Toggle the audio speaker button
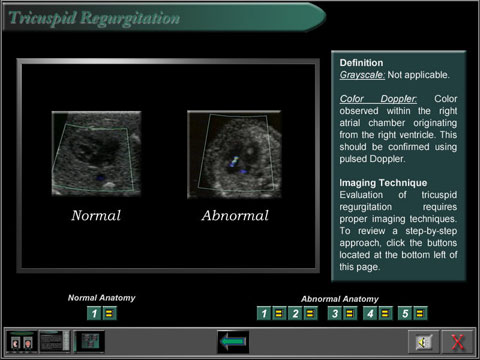 [x=423, y=342]
